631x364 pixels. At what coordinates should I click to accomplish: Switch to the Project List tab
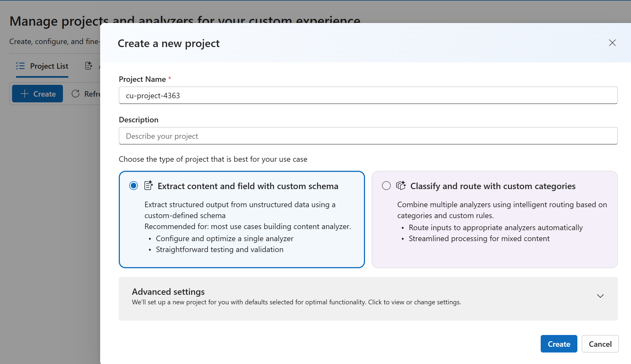(x=49, y=66)
